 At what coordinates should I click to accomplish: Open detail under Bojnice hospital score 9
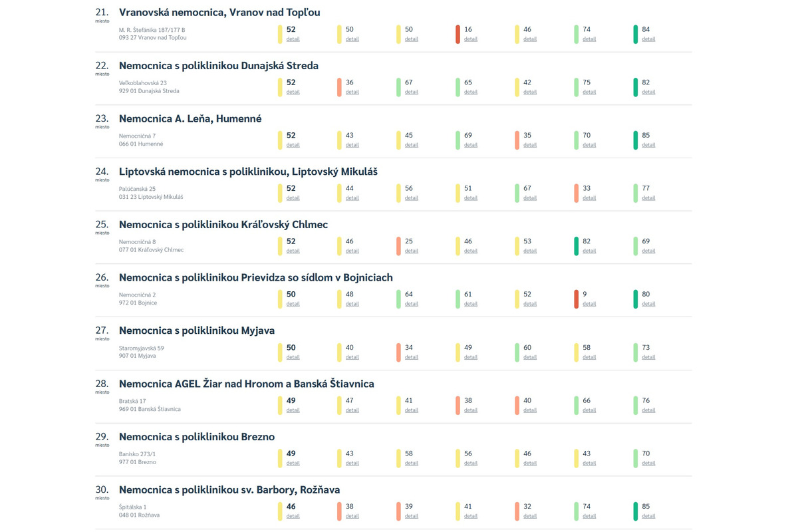click(589, 304)
